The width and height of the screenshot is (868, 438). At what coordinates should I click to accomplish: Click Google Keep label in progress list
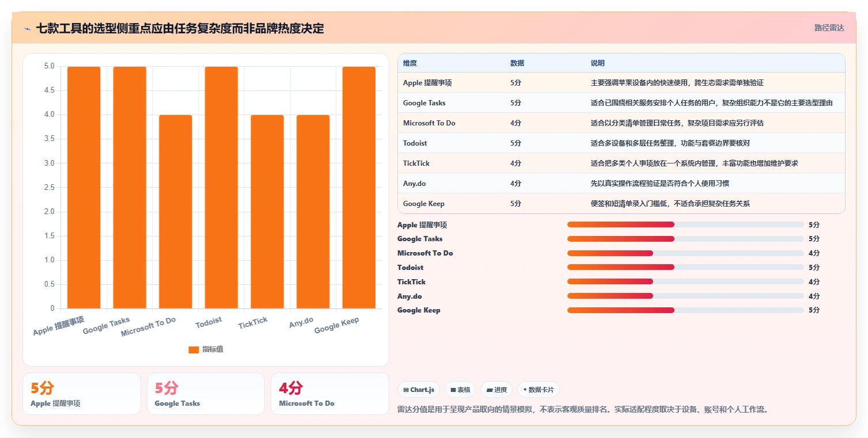tap(419, 310)
